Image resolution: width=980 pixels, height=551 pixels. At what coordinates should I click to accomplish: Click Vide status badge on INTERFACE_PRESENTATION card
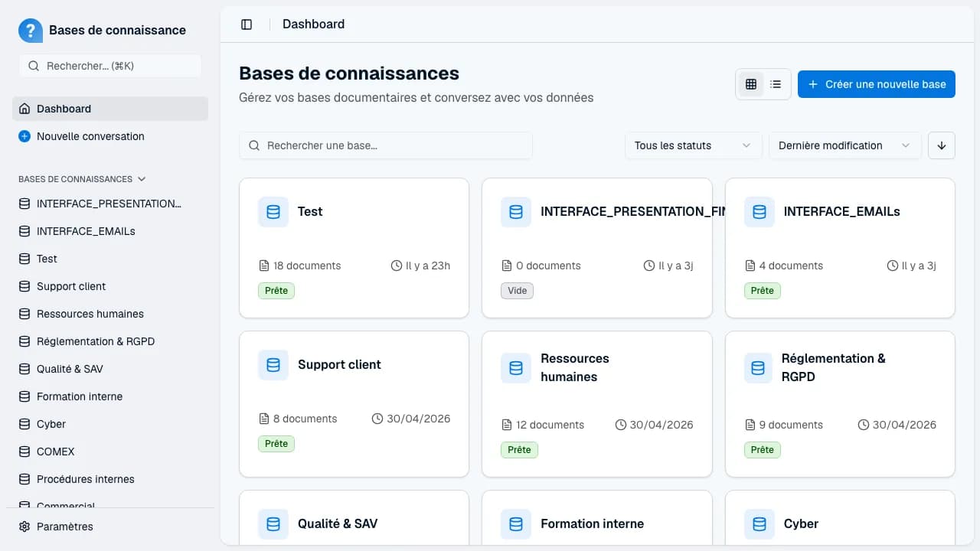pos(518,291)
